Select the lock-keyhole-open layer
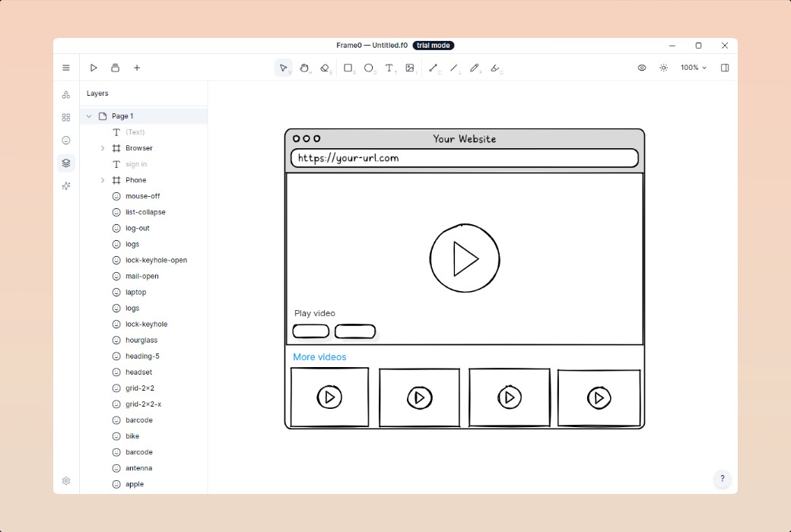The width and height of the screenshot is (791, 532). pos(156,260)
